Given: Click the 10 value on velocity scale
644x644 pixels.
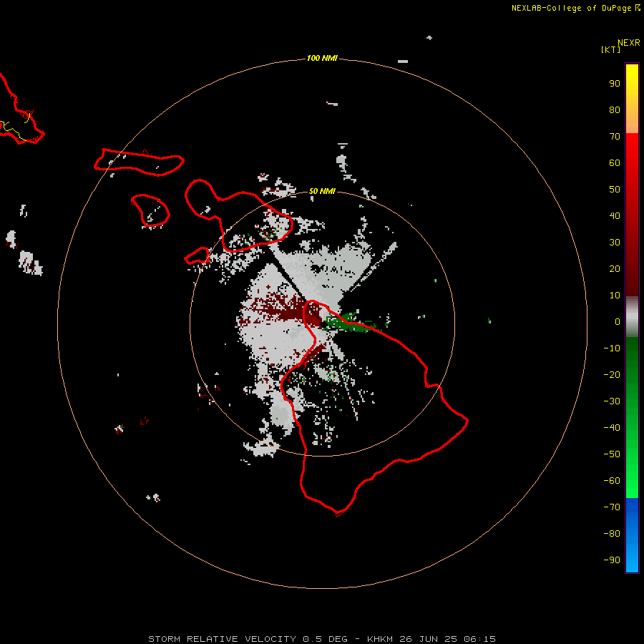Looking at the screenshot, I should click(x=615, y=296).
